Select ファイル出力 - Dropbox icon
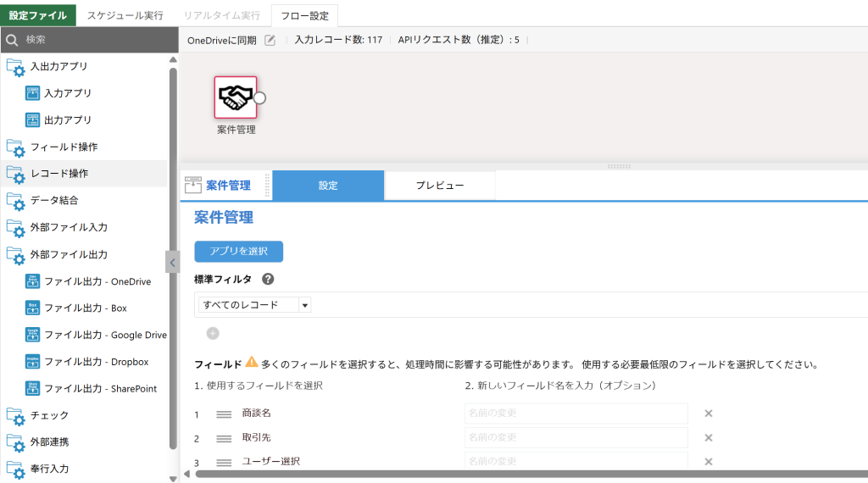 pos(33,361)
